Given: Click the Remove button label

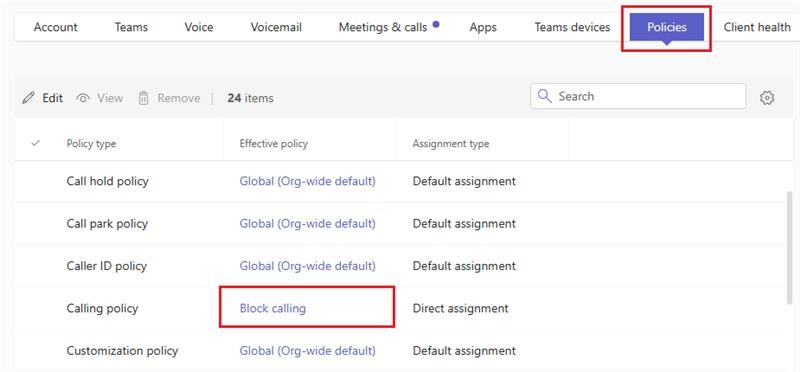Looking at the screenshot, I should [x=179, y=98].
